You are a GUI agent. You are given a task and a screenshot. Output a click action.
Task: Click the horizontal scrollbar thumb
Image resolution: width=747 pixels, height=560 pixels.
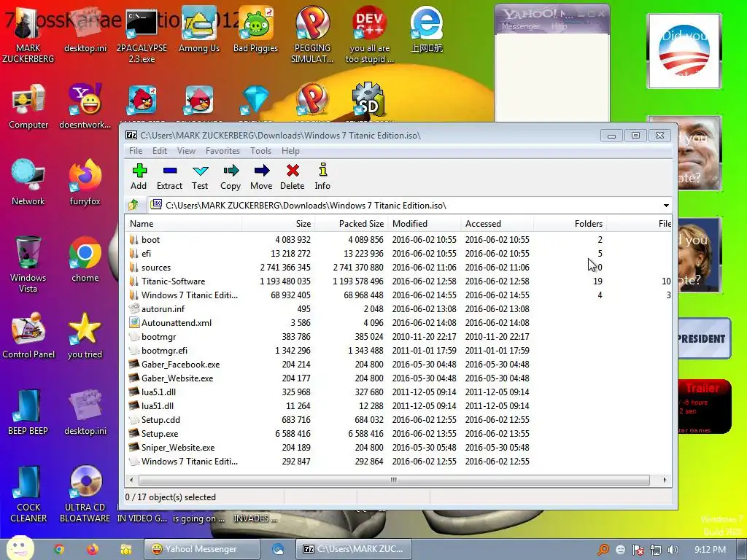[393, 480]
